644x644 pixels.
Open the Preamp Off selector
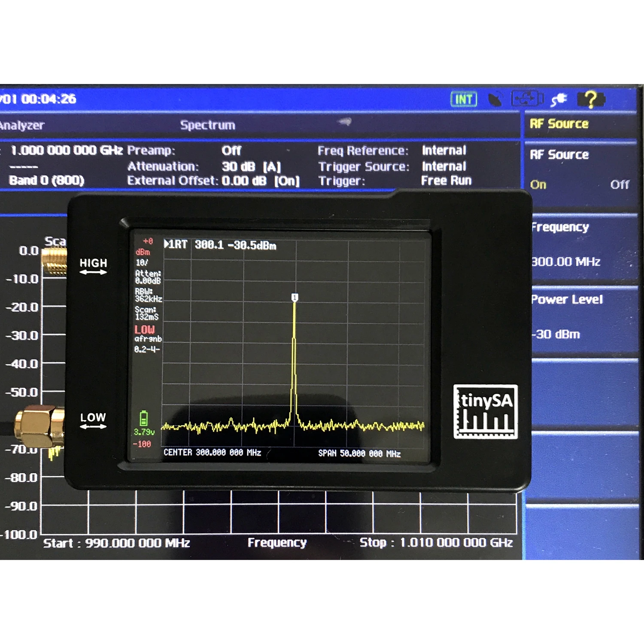(x=232, y=150)
